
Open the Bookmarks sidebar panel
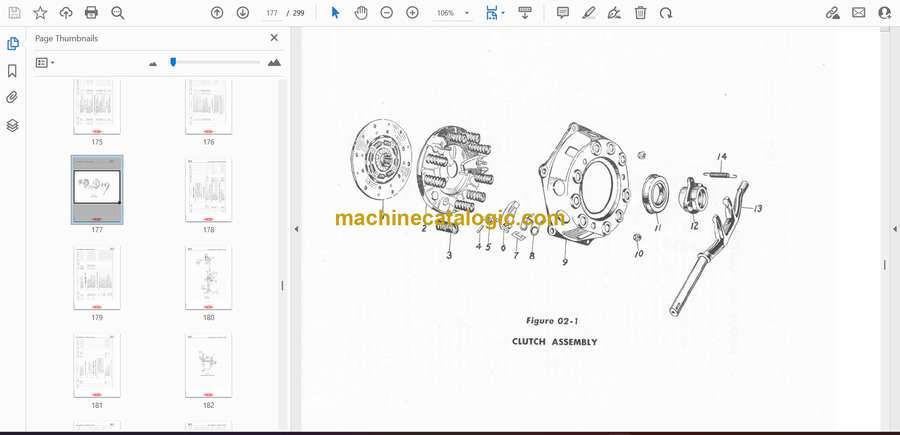[x=12, y=71]
